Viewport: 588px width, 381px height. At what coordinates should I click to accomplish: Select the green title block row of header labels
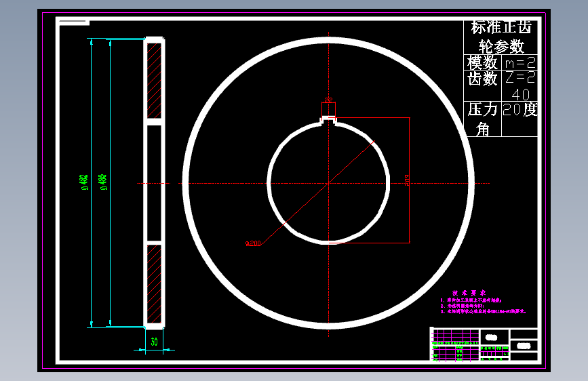coord(456,343)
